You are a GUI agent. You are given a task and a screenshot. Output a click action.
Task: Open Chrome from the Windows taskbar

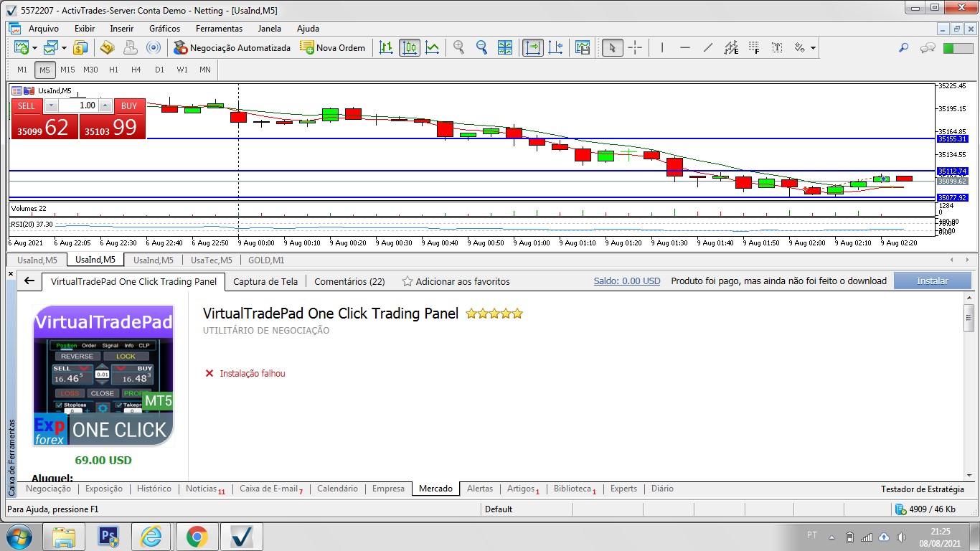[x=197, y=537]
